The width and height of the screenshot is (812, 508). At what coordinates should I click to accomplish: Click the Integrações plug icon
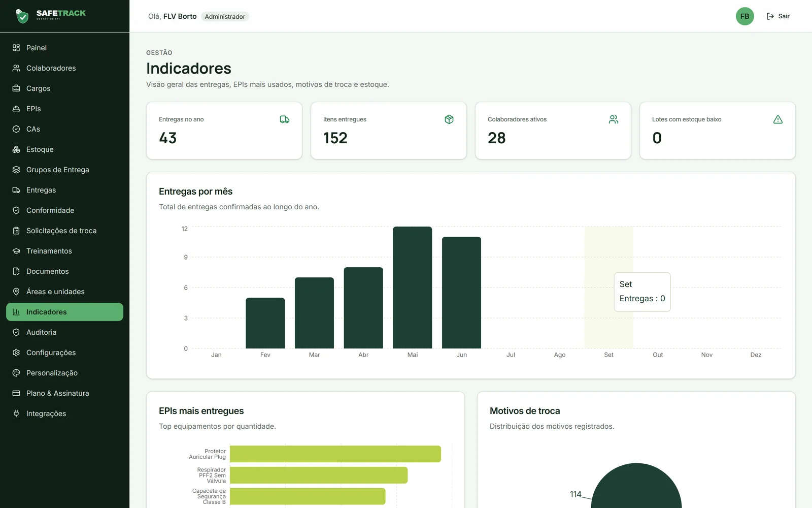tap(16, 414)
